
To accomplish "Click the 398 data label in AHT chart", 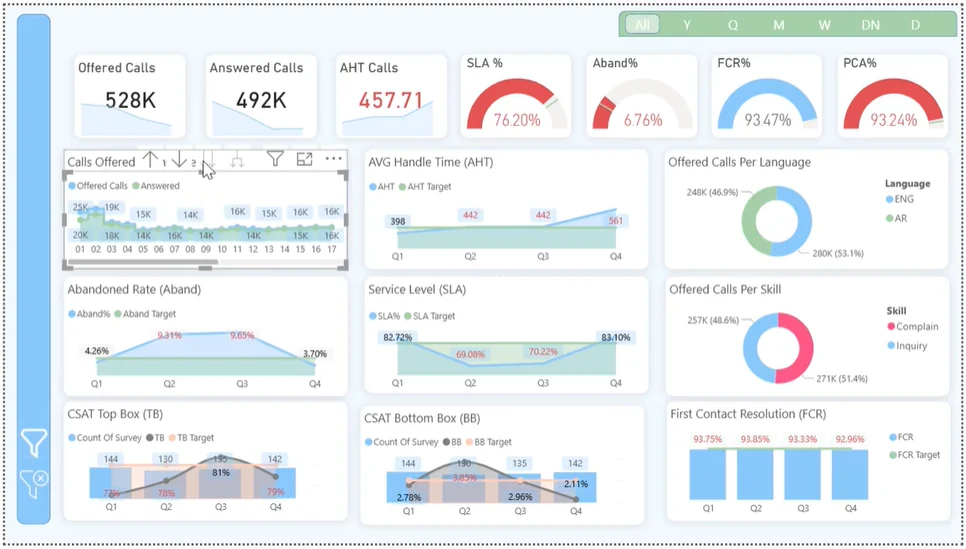I will point(397,221).
